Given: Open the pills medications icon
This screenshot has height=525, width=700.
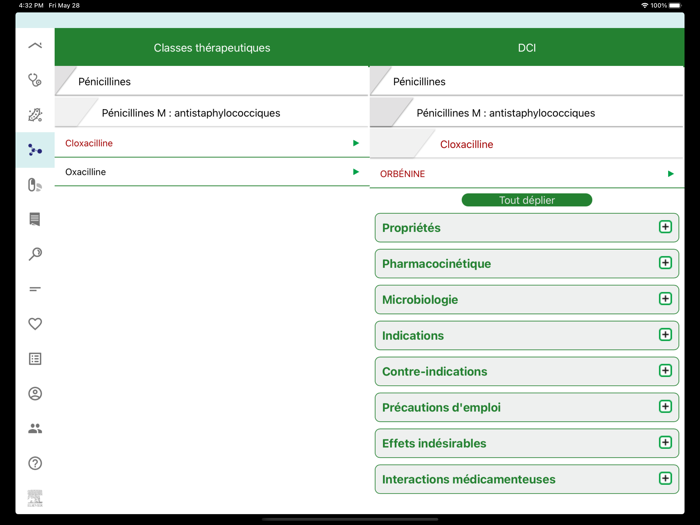Looking at the screenshot, I should click(35, 184).
